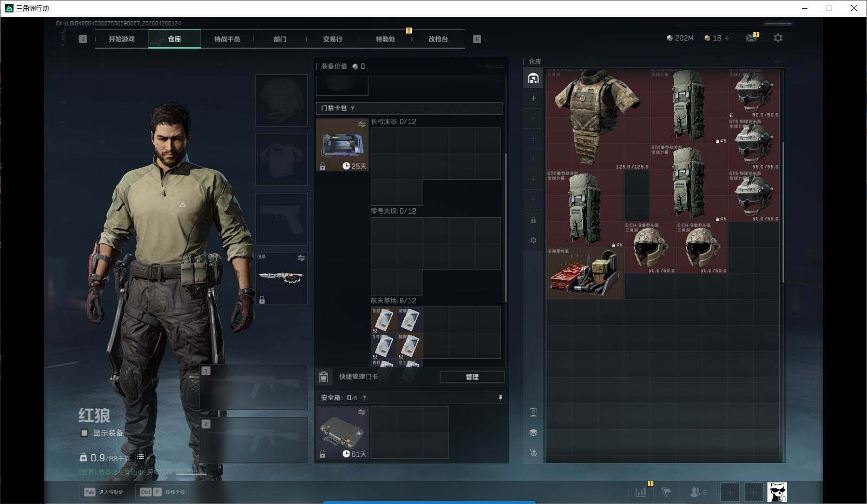Switch to the 改枪台 tab

pos(438,39)
